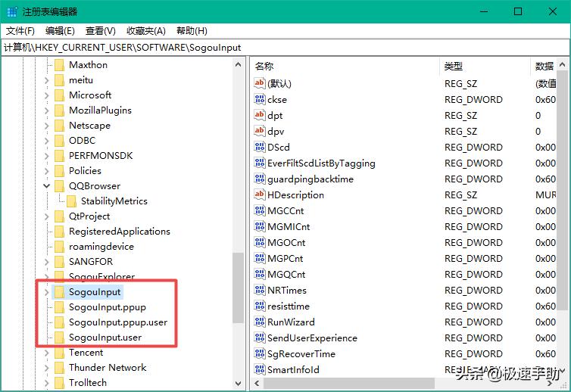This screenshot has width=571, height=392.
Task: Click the Tencent folder icon
Action: pyautogui.click(x=59, y=353)
